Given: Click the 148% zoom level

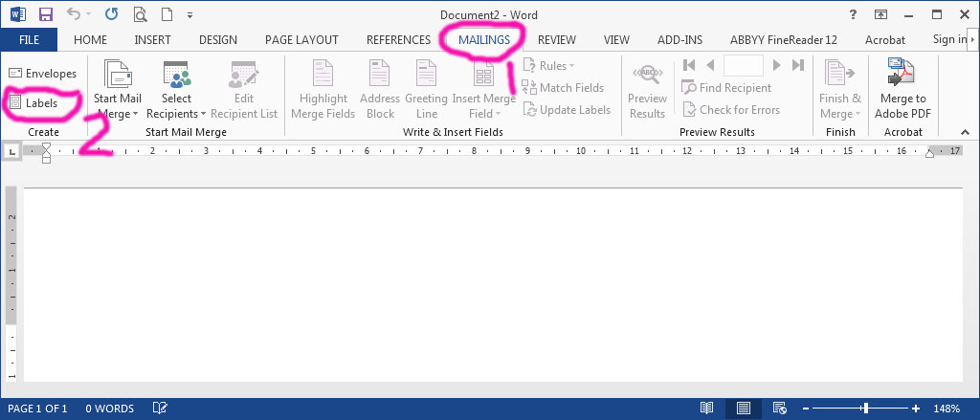Looking at the screenshot, I should click(x=947, y=409).
